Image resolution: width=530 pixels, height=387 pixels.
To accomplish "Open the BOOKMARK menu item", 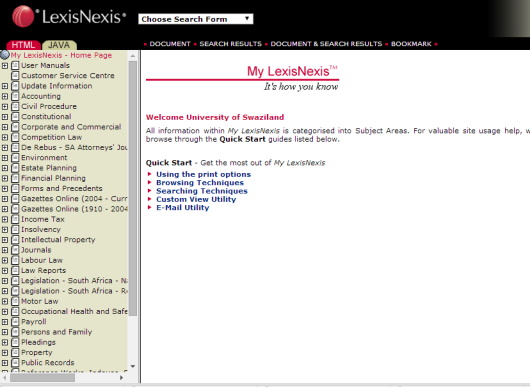I will 411,44.
